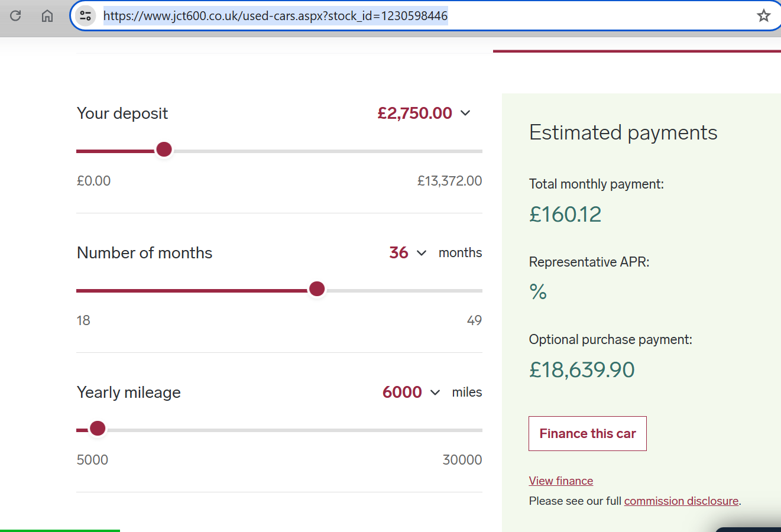Viewport: 781px width, 532px height.
Task: Expand the deposit amount dropdown chevron
Action: pyautogui.click(x=465, y=113)
